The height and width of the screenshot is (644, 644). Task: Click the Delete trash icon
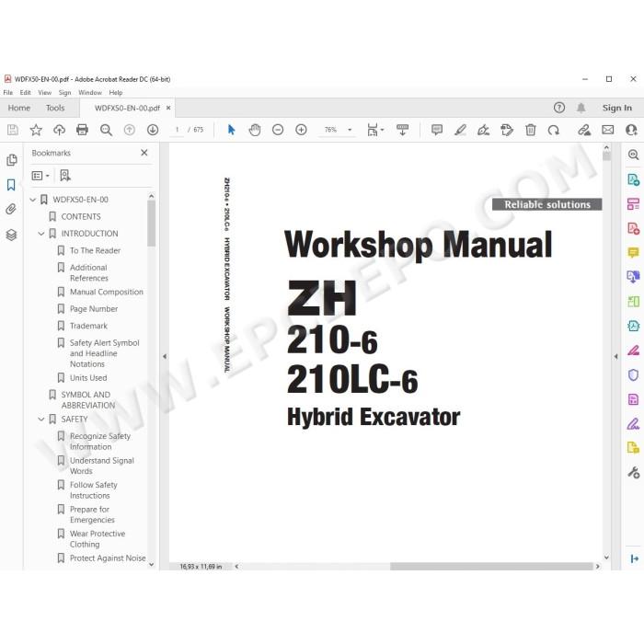(530, 131)
